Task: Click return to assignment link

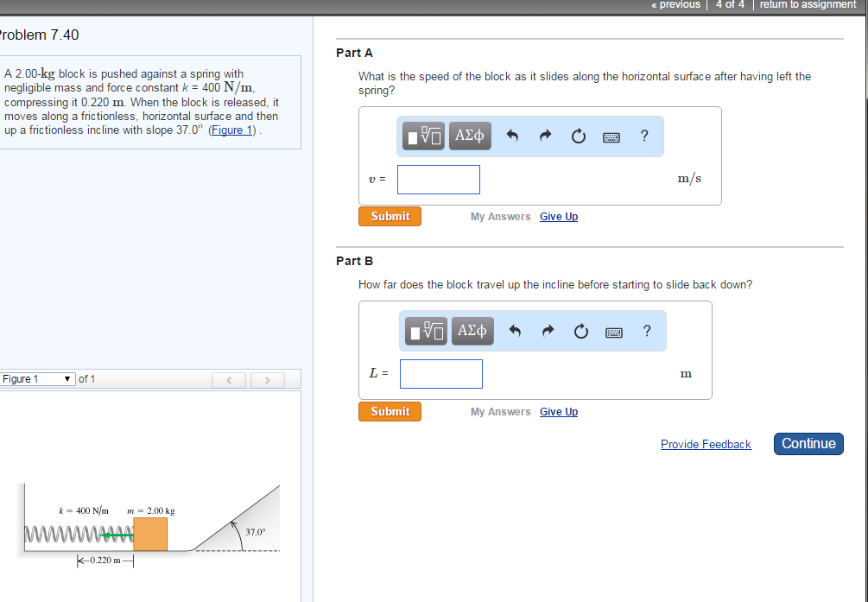Action: tap(808, 4)
